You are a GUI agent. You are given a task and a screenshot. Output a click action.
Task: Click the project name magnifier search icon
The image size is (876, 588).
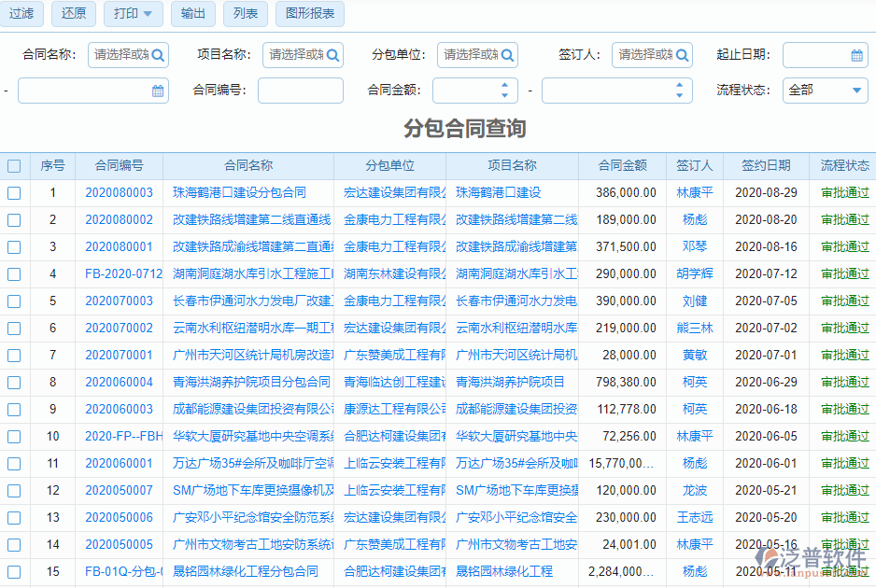333,55
